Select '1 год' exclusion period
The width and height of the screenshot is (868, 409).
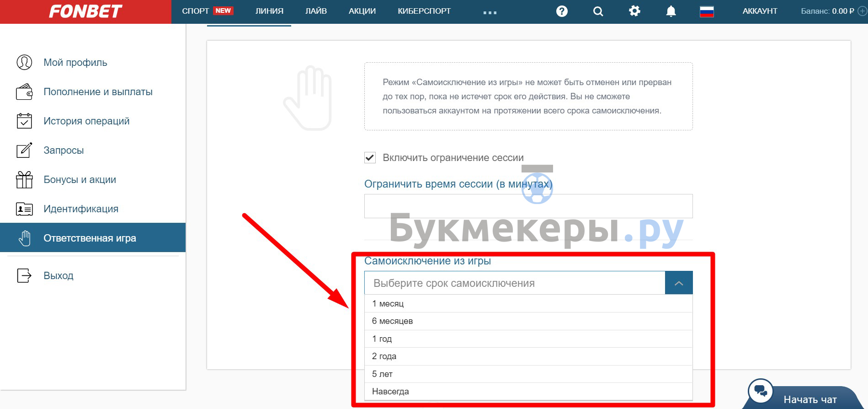(x=528, y=339)
